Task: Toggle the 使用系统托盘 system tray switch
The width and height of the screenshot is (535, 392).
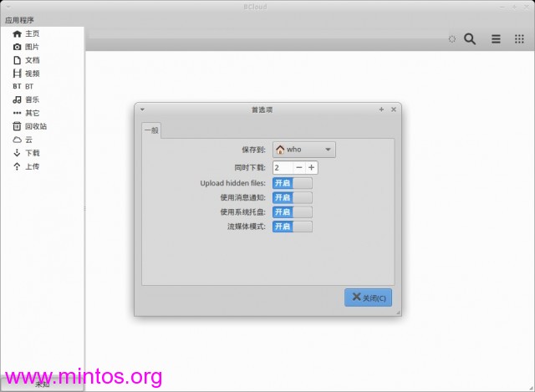Action: tap(293, 211)
